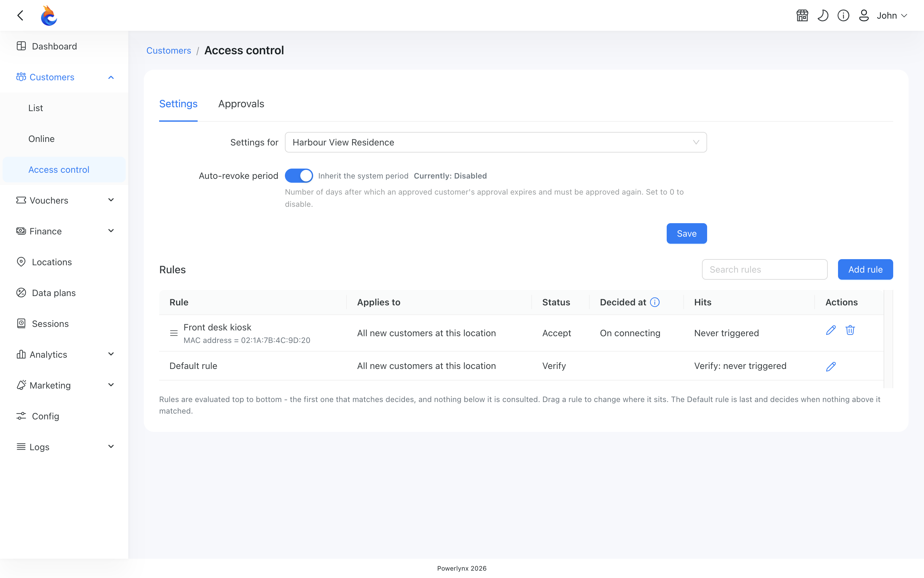Open Dashboard from the sidebar
Screen dimensions: 924x578
click(x=64, y=46)
